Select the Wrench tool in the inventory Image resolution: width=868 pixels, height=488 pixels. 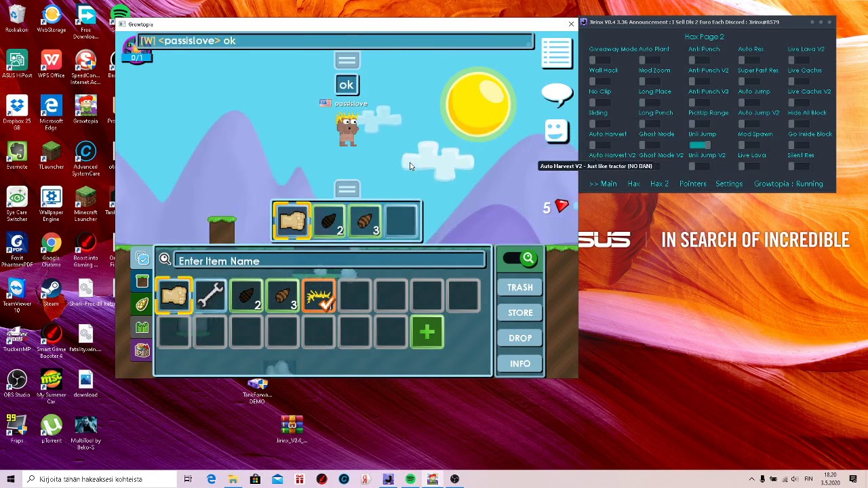click(210, 296)
